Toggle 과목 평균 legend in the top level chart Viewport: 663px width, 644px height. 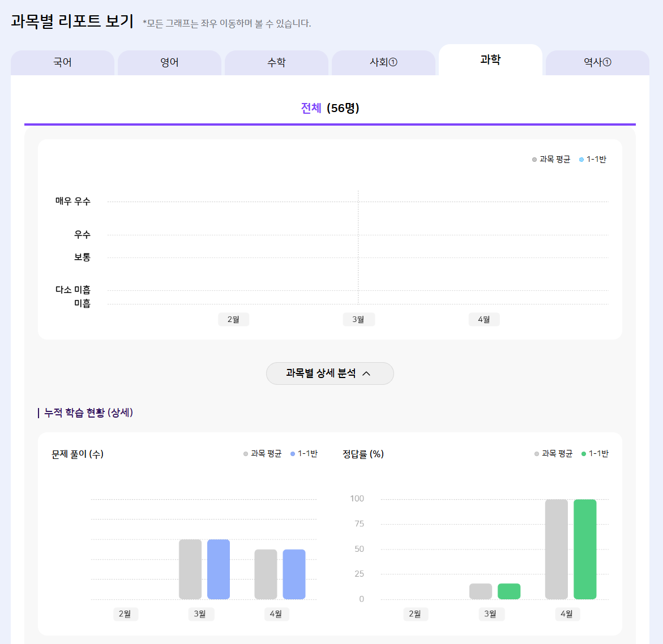pos(551,160)
